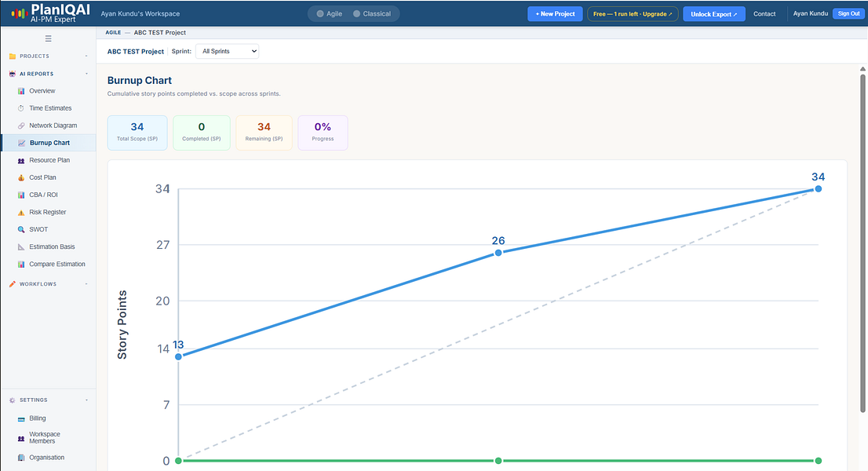Image resolution: width=868 pixels, height=471 pixels.
Task: Click the Burnup Chart heading
Action: tap(140, 80)
